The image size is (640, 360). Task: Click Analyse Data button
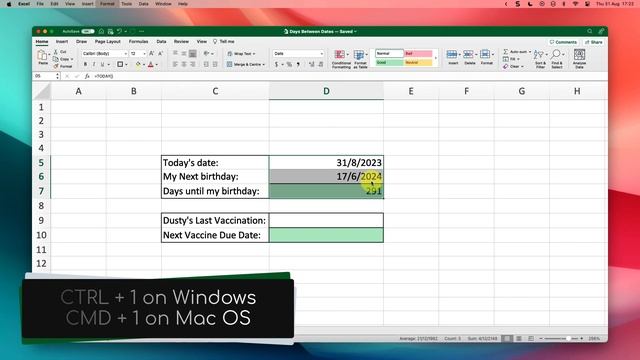(x=579, y=59)
